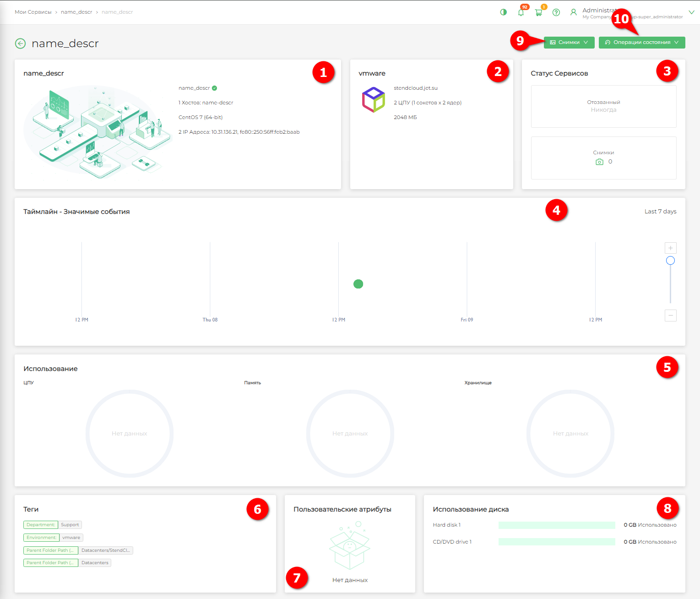Click the ЦПУ usage donut chart
This screenshot has height=599, width=700.
(x=130, y=433)
